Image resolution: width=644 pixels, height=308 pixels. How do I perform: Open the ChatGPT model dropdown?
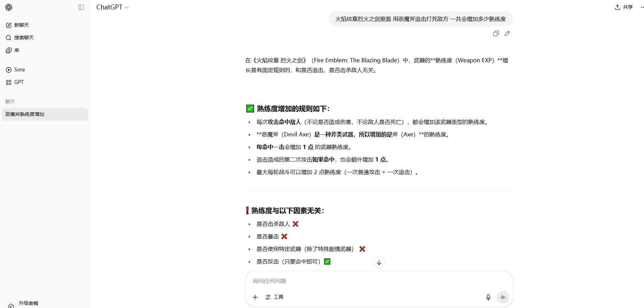pos(112,7)
